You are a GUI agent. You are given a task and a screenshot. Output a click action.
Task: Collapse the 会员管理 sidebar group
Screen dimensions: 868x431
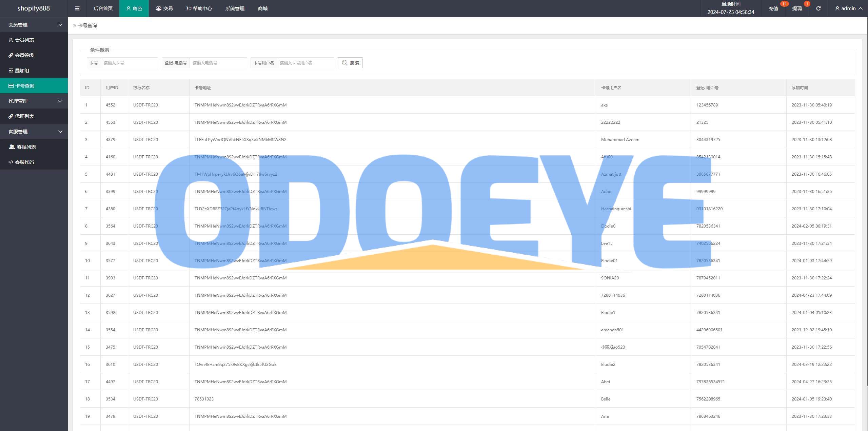[x=34, y=25]
